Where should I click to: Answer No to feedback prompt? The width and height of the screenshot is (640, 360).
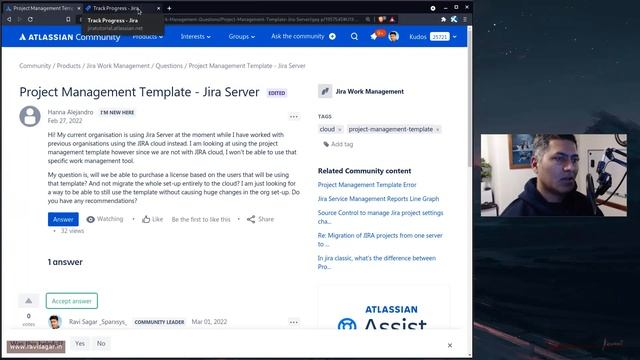(x=101, y=344)
